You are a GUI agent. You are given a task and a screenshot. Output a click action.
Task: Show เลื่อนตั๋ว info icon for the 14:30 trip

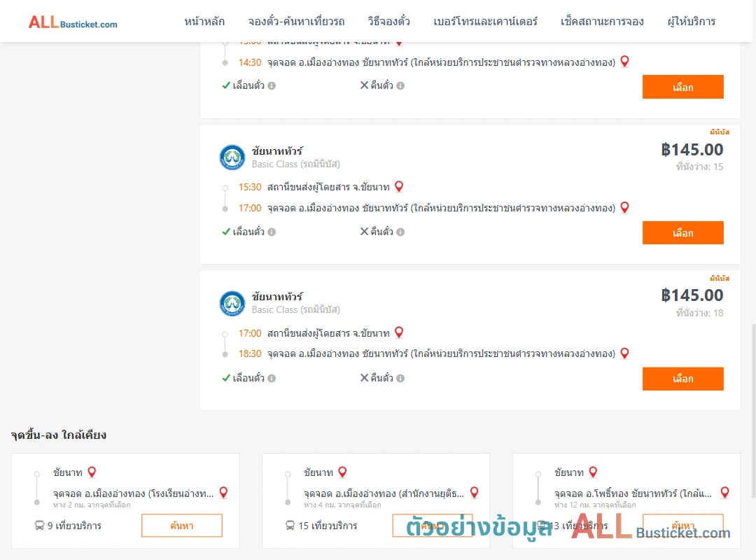coord(272,86)
